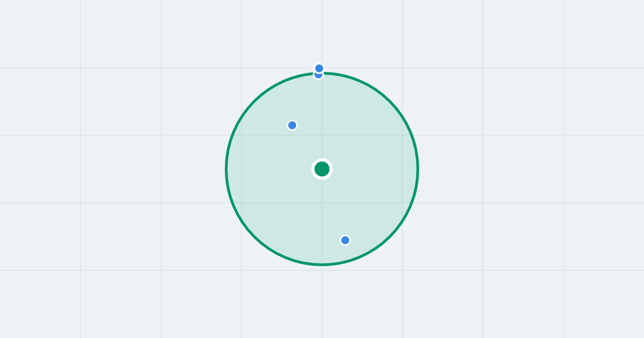The height and width of the screenshot is (338, 644).
Task: Pick the topmost blue dot above the circle's edge
Action: click(319, 68)
